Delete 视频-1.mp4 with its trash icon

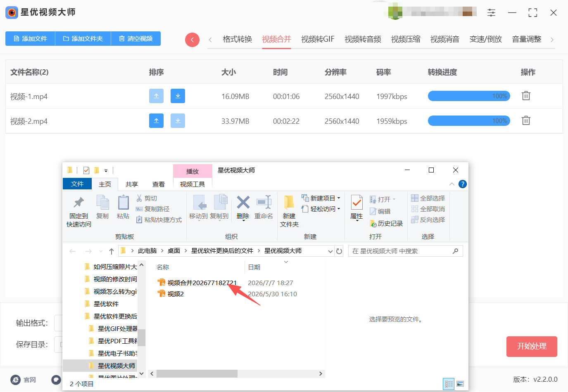point(526,96)
